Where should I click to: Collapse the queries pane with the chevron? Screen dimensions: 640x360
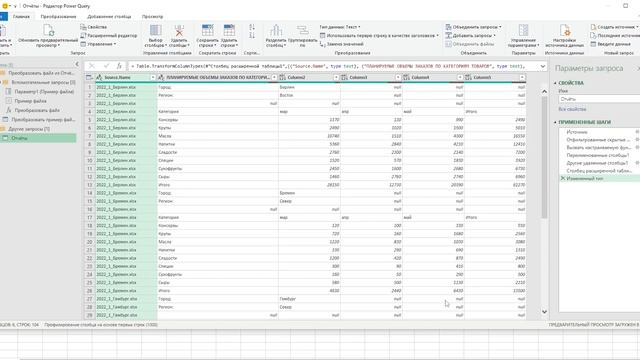[x=77, y=64]
